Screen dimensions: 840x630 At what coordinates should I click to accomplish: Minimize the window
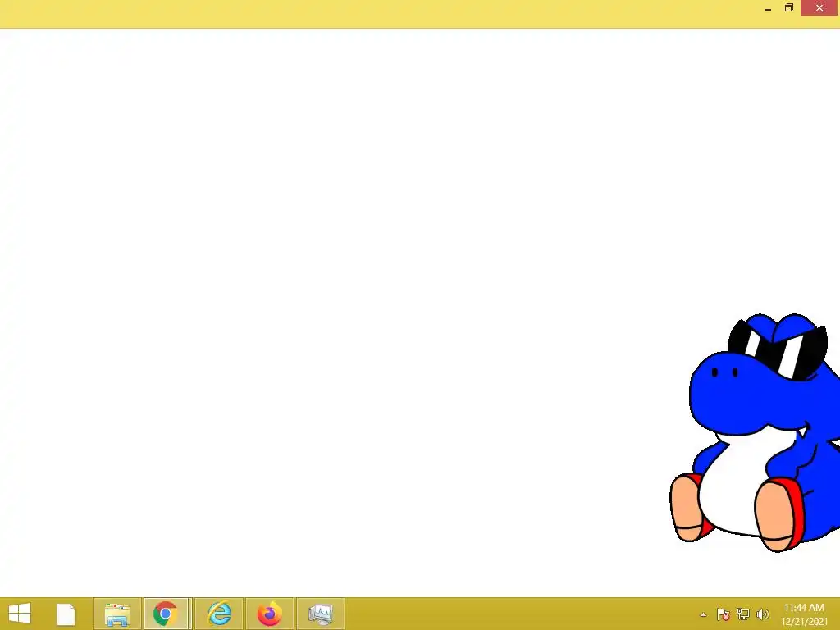tap(768, 8)
